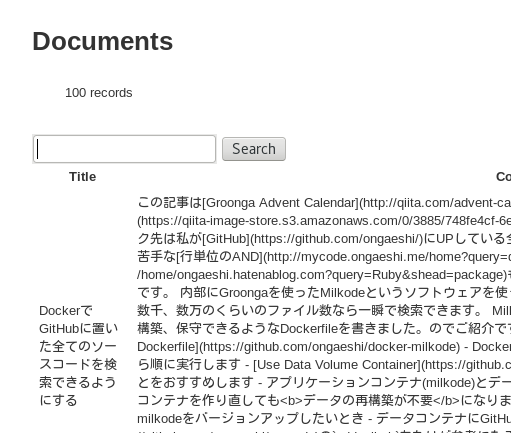Click line mentioning "内部にGroongaを使ったMilkode"
Viewport: 511px width, 433px height.
tap(324, 293)
